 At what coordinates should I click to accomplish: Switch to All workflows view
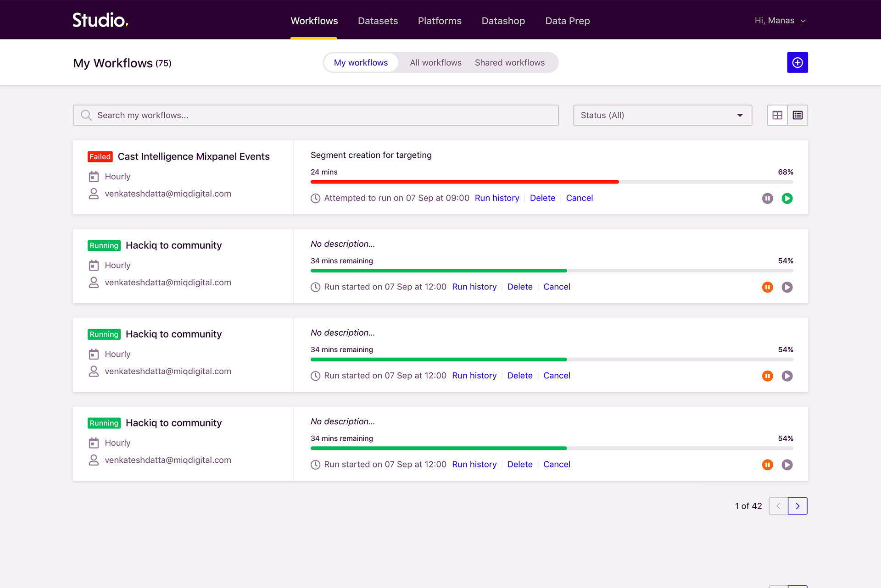(435, 62)
